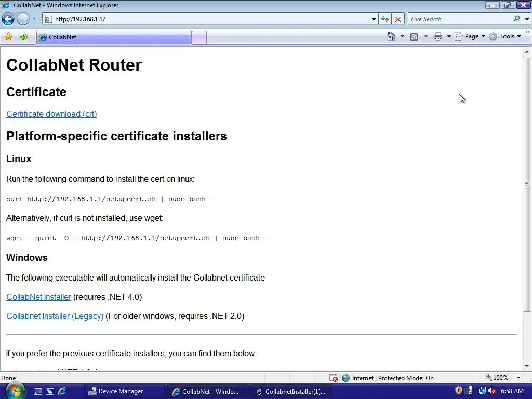Screen dimensions: 532x399
Task: Open a new blank tab
Action: (x=199, y=37)
